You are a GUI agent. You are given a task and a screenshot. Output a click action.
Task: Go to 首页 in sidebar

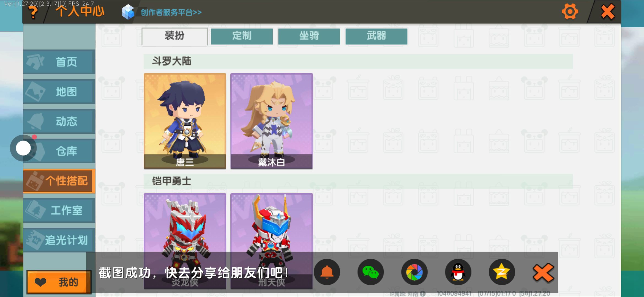pyautogui.click(x=59, y=62)
